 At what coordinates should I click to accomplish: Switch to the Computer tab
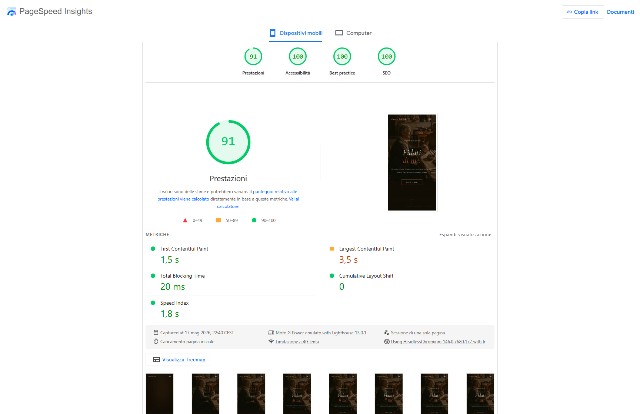point(353,33)
